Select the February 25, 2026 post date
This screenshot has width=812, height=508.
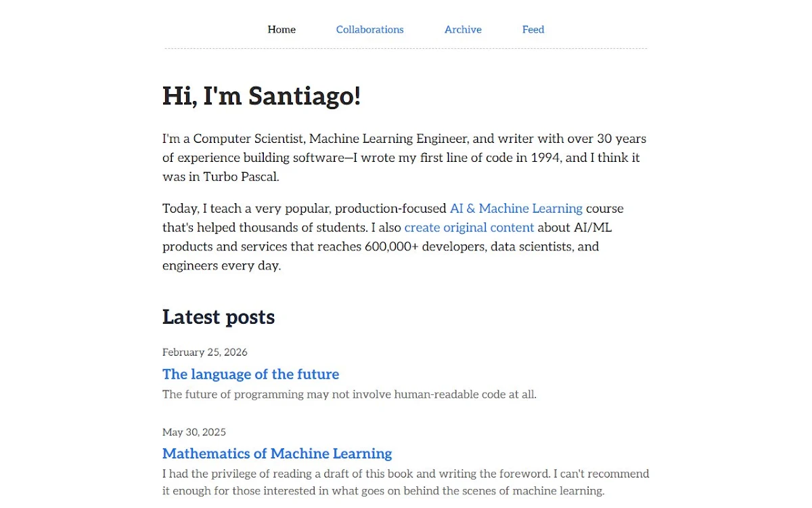205,352
